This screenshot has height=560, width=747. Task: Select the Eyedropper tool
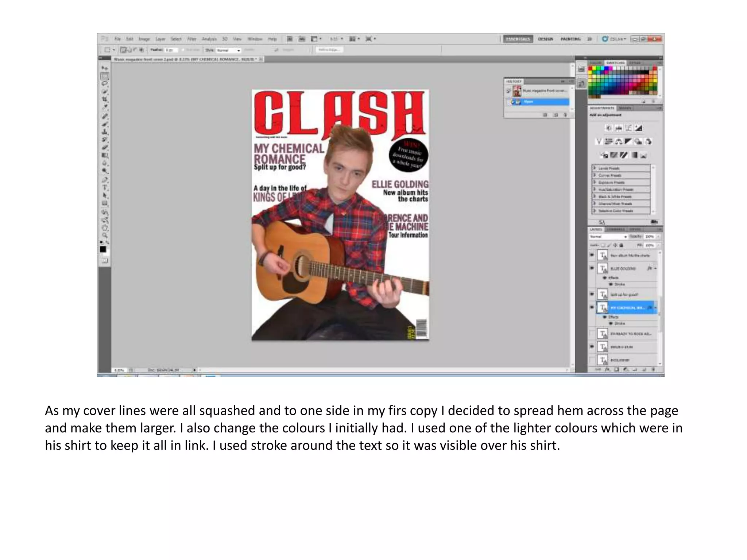105,107
